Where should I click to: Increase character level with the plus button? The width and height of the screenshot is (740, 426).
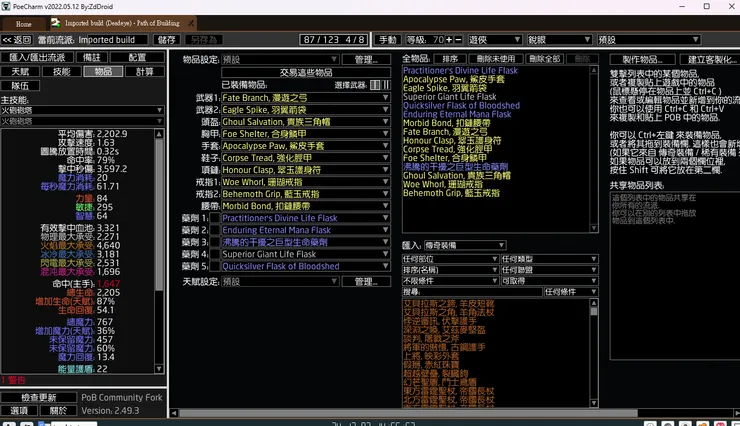(x=449, y=40)
